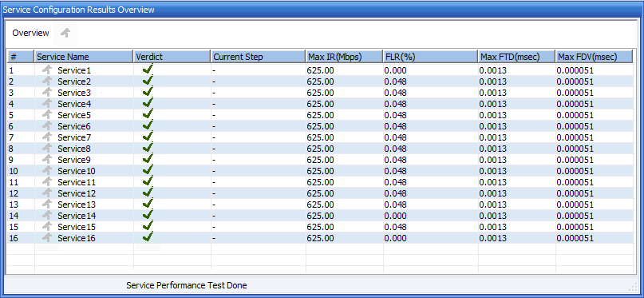The height and width of the screenshot is (298, 644).
Task: Click the green verdict checkmark for Service4
Action: pos(148,102)
